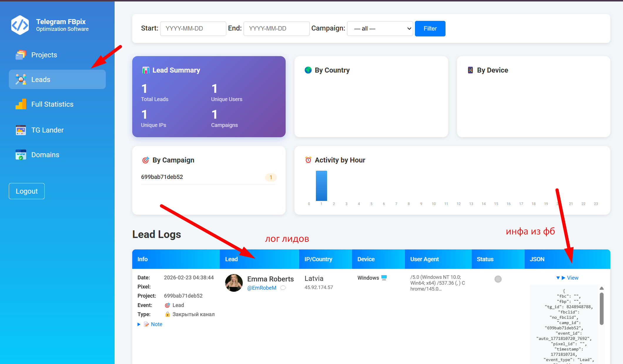
Task: Click the Projects folder icon in sidebar
Action: point(21,55)
